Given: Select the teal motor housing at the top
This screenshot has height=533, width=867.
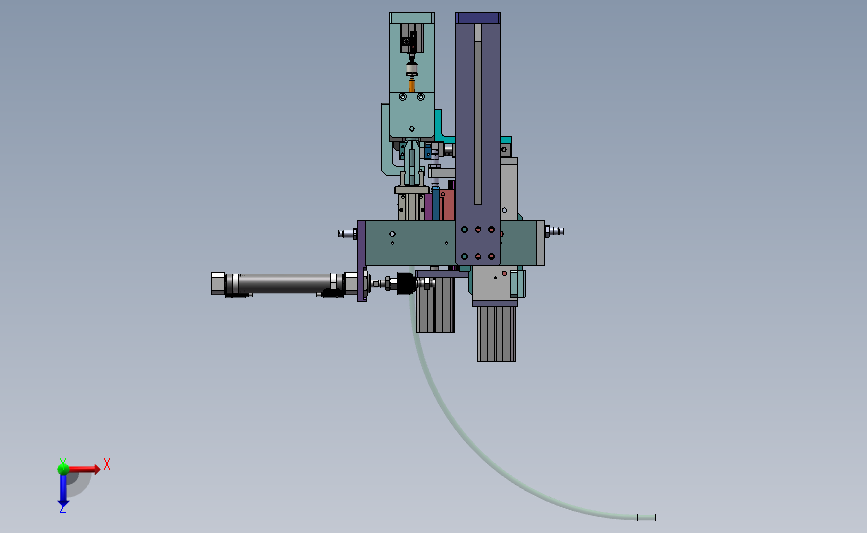Looking at the screenshot, I should point(411,75).
